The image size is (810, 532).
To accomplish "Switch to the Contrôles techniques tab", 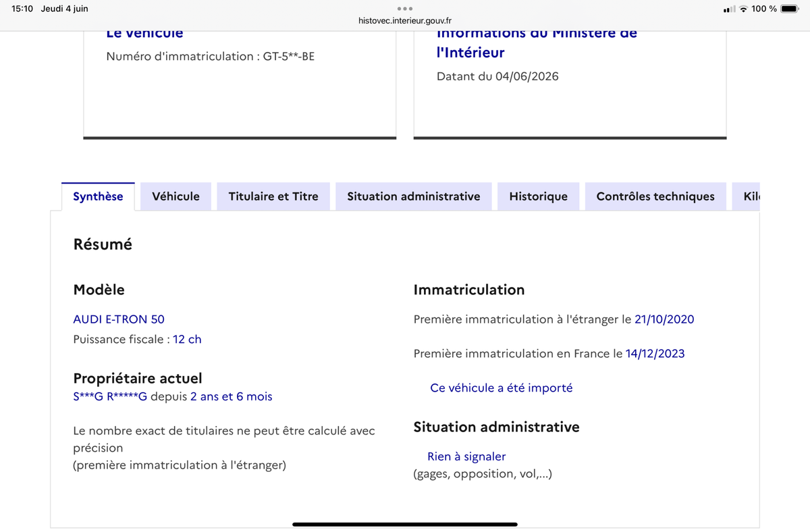I will coord(655,196).
